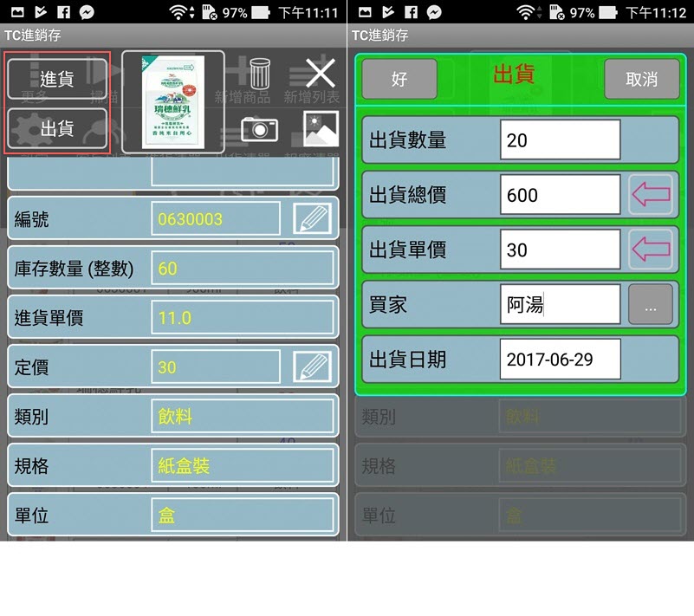Tap Wi-Fi icon in left status bar
694x616 pixels.
tap(178, 12)
